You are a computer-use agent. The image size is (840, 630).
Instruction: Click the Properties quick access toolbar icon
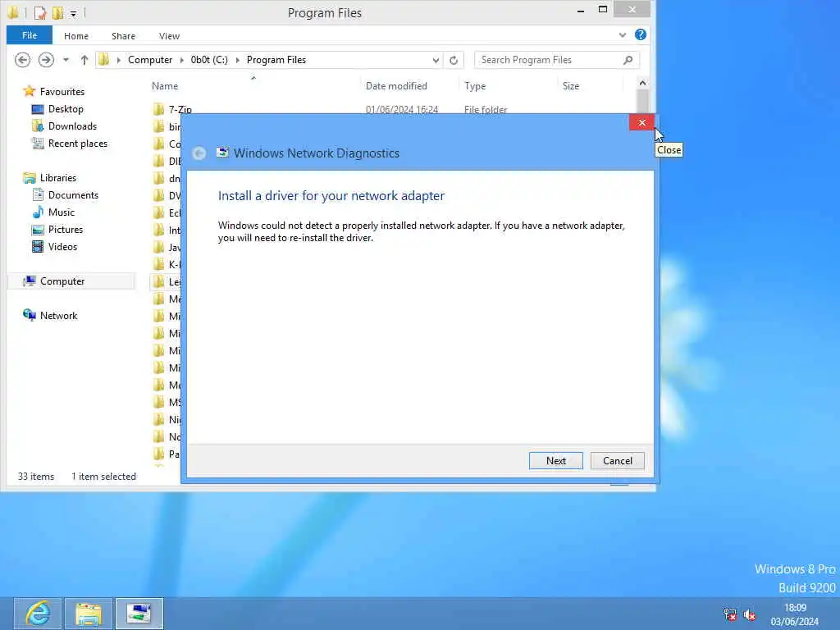click(40, 12)
